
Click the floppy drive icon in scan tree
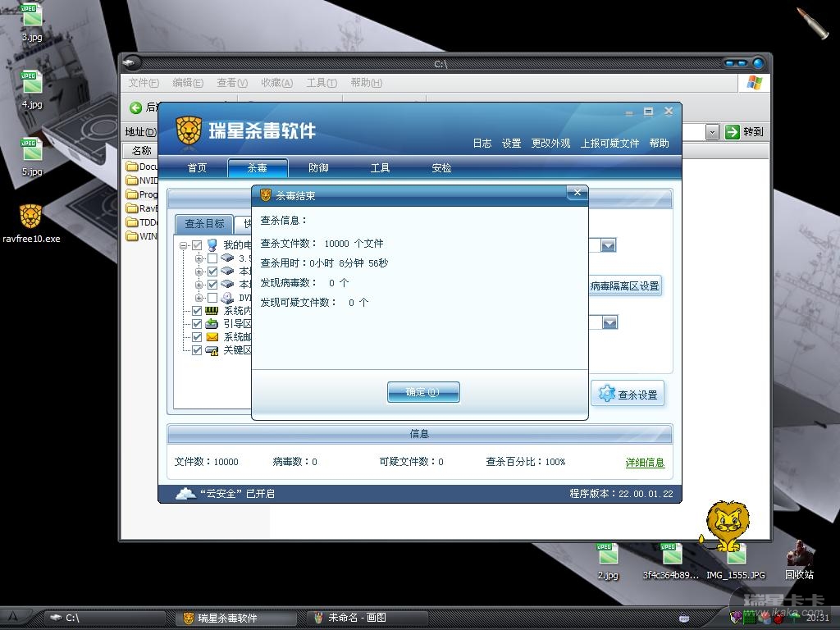227,258
